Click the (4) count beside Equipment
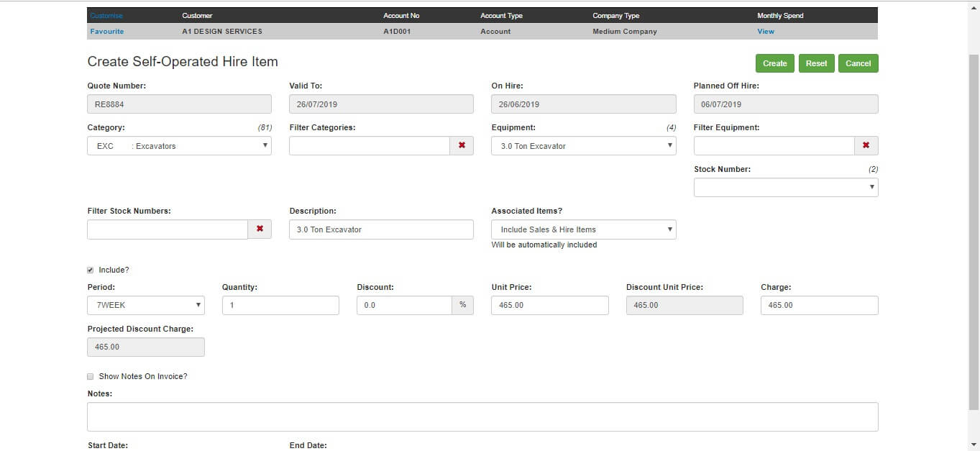Viewport: 980px width, 451px height. [671, 127]
